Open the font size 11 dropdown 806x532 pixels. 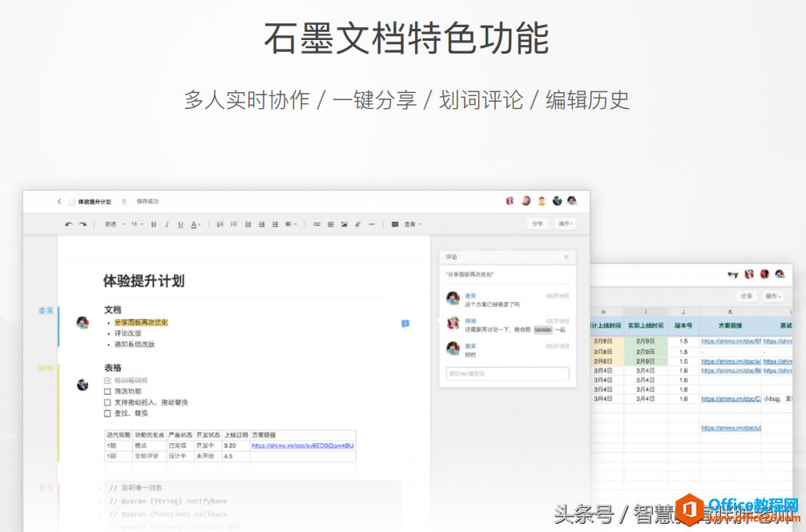[x=137, y=224]
